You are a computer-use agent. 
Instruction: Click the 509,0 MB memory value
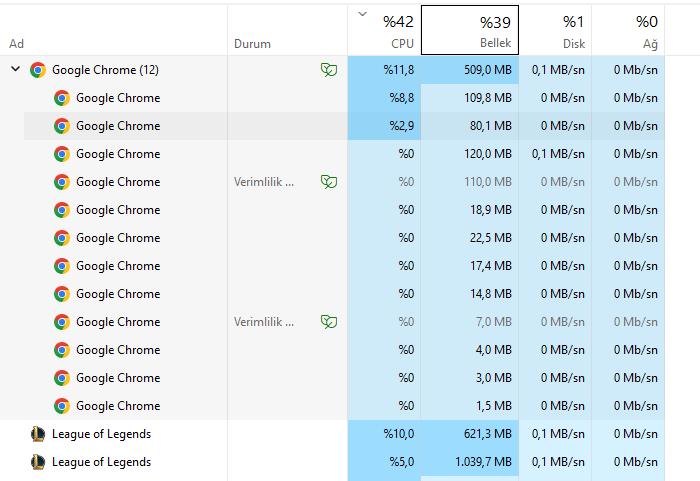(x=488, y=70)
